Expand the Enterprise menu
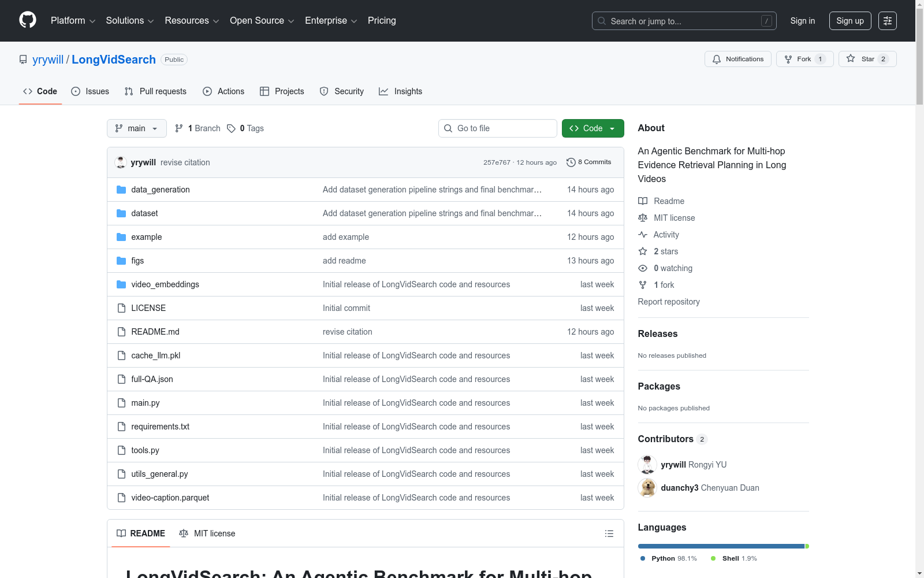This screenshot has width=924, height=578. (x=331, y=21)
